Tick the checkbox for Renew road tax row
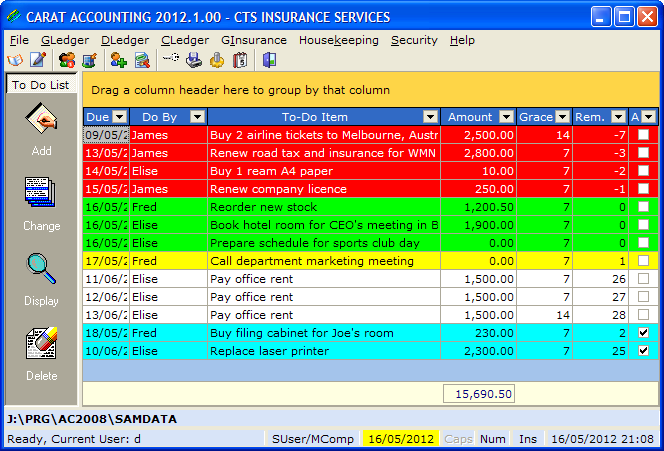The height and width of the screenshot is (451, 664). click(643, 152)
